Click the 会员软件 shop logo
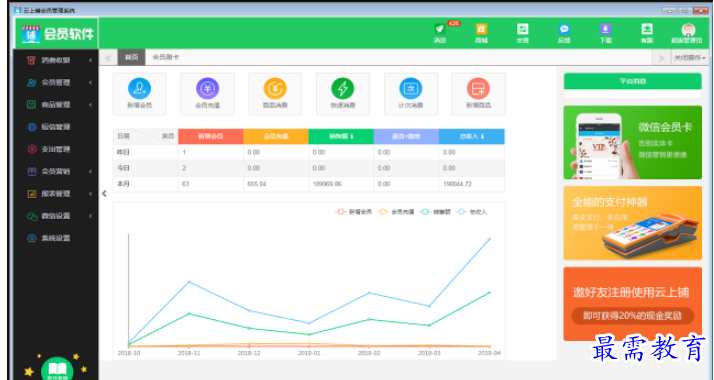This screenshot has height=380, width=714. click(x=31, y=34)
